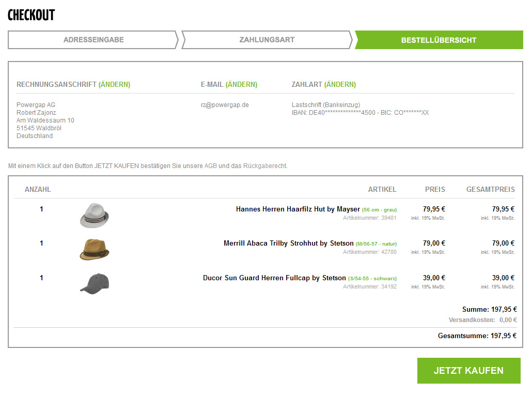Click the variant label (56 cm - grau)
This screenshot has width=532, height=395.
[x=379, y=210]
